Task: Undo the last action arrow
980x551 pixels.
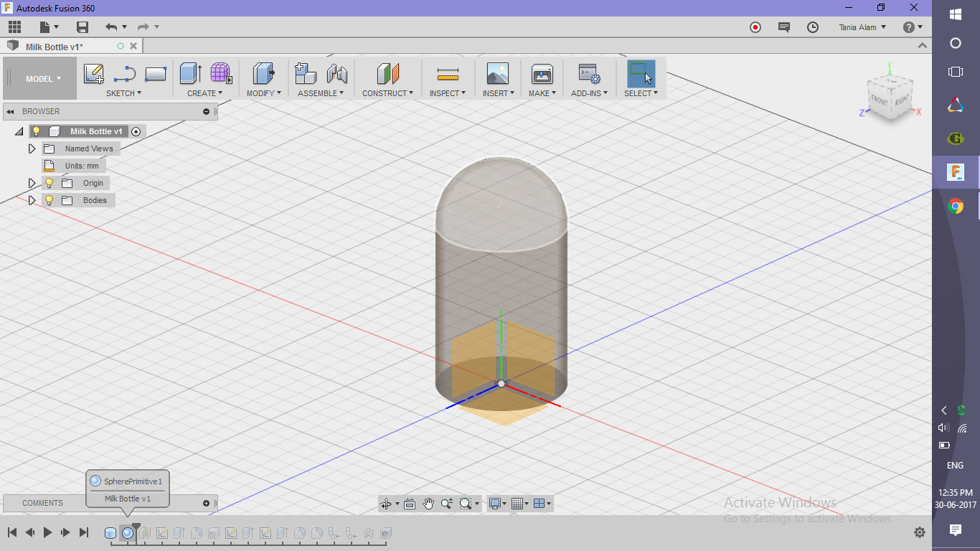Action: point(111,27)
